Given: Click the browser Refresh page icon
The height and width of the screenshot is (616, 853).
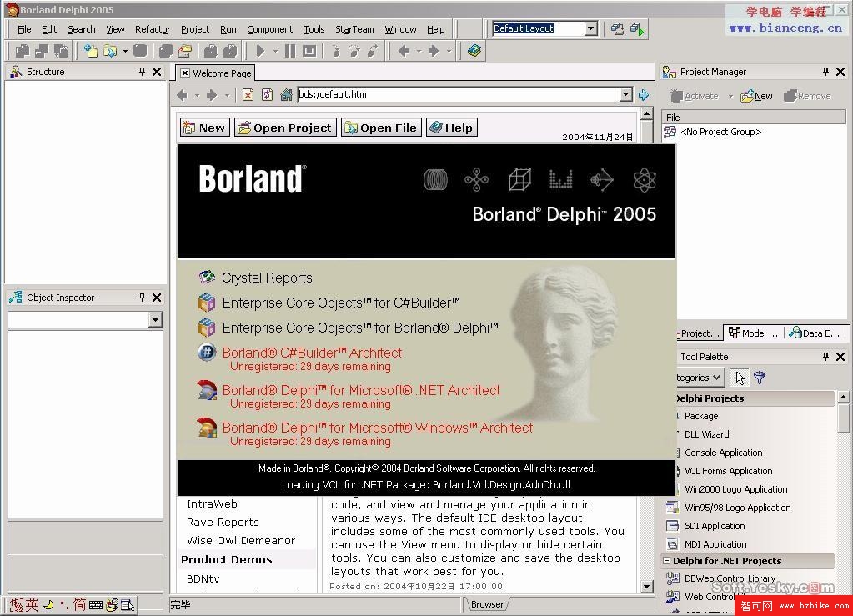Looking at the screenshot, I should pyautogui.click(x=267, y=94).
